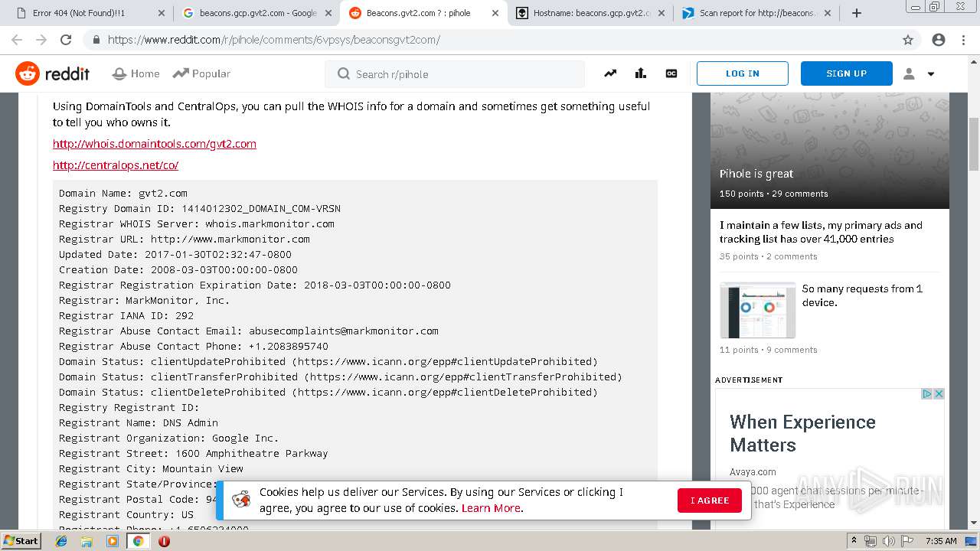The width and height of the screenshot is (980, 551).
Task: Open the centralops.net/co link
Action: [116, 165]
